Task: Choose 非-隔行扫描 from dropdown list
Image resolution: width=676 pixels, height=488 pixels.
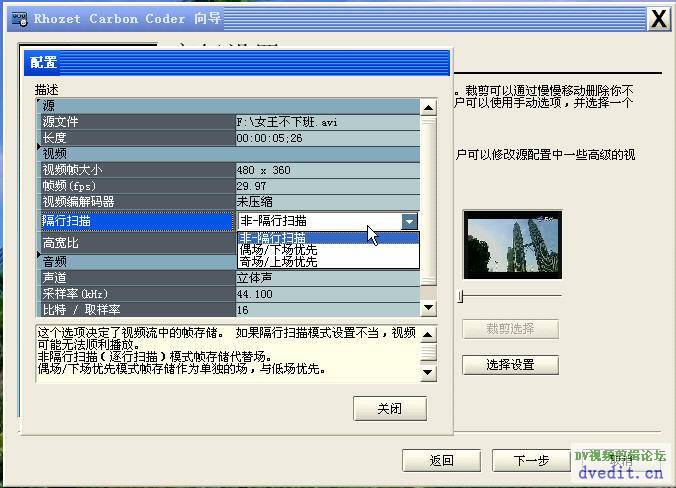Action: click(x=328, y=238)
